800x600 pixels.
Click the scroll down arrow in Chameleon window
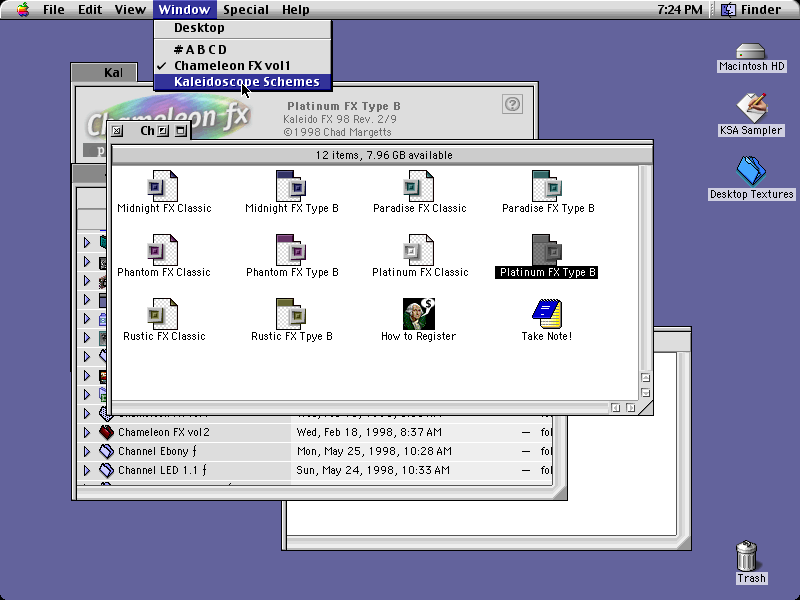point(645,393)
